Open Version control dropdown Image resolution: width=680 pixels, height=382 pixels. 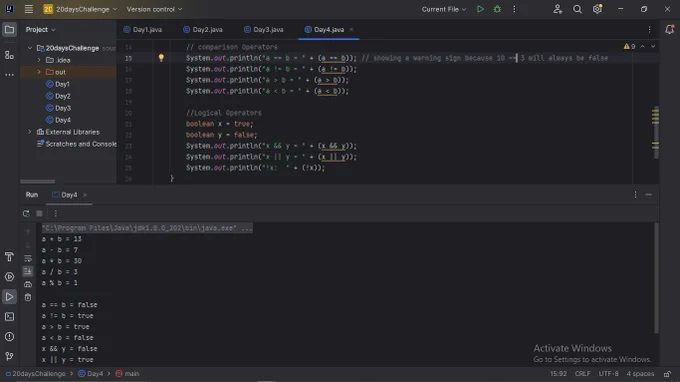154,9
